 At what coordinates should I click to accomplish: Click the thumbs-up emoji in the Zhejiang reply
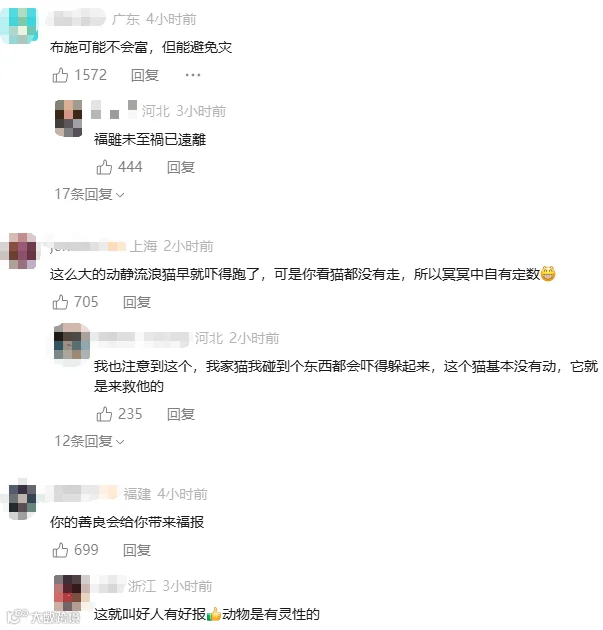[x=214, y=614]
